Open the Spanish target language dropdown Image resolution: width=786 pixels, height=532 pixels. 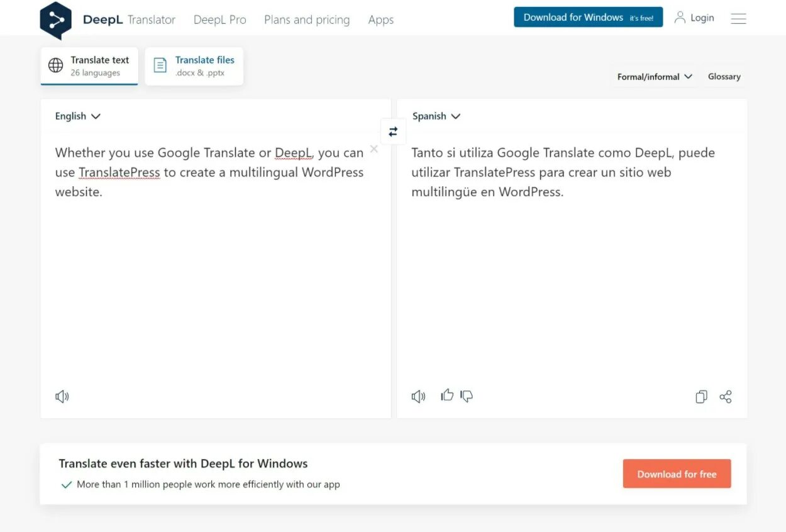pyautogui.click(x=436, y=116)
